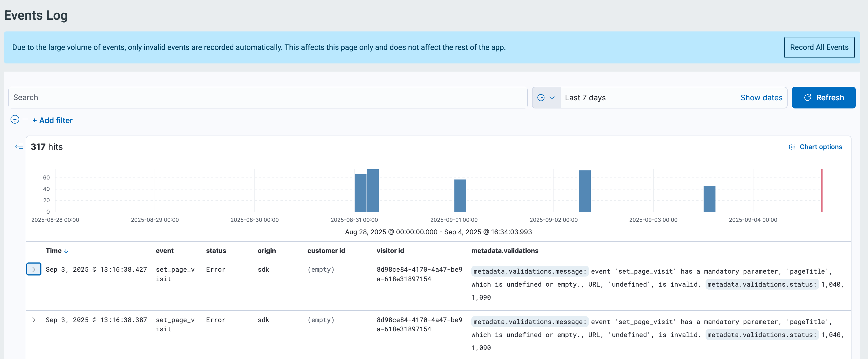Click the Sep 2 histogram bar
Viewport: 868px width, 359px height.
click(585, 191)
